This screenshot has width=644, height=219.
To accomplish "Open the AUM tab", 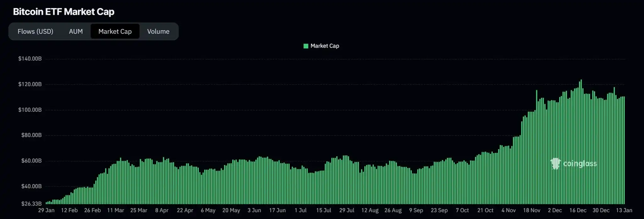I will click(x=76, y=32).
